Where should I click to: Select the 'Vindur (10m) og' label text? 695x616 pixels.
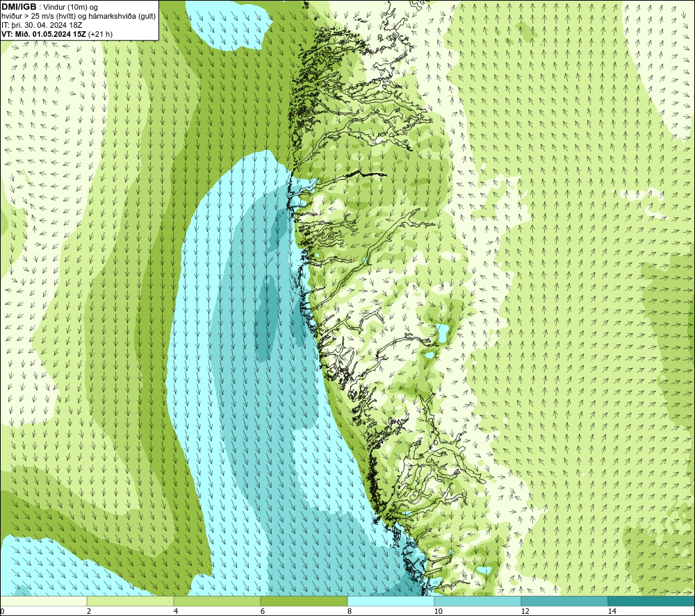click(x=70, y=8)
